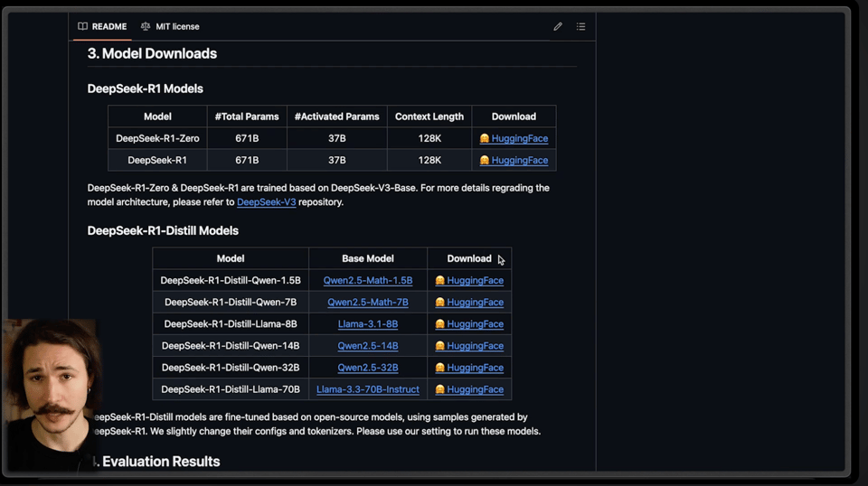Open the Qwen2.5-14B base model link

368,346
